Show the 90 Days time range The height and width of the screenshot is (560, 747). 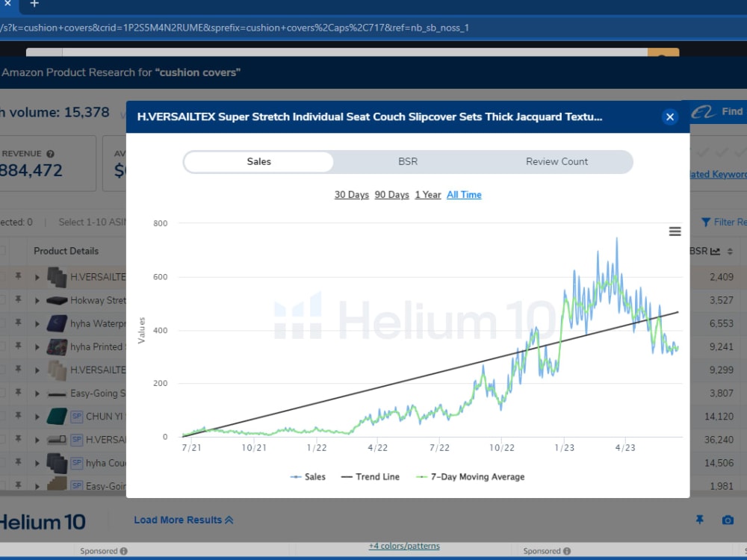(391, 195)
